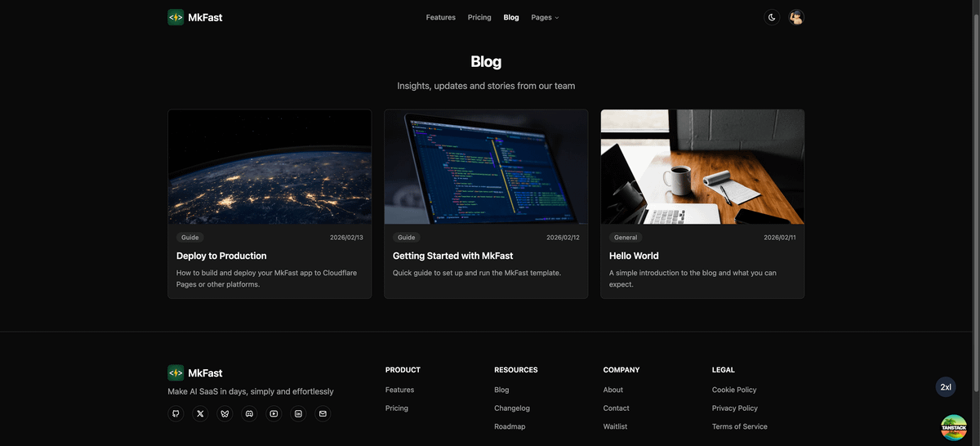Open the Getting Started laptop code thumbnail
This screenshot has width=980, height=446.
tap(486, 167)
